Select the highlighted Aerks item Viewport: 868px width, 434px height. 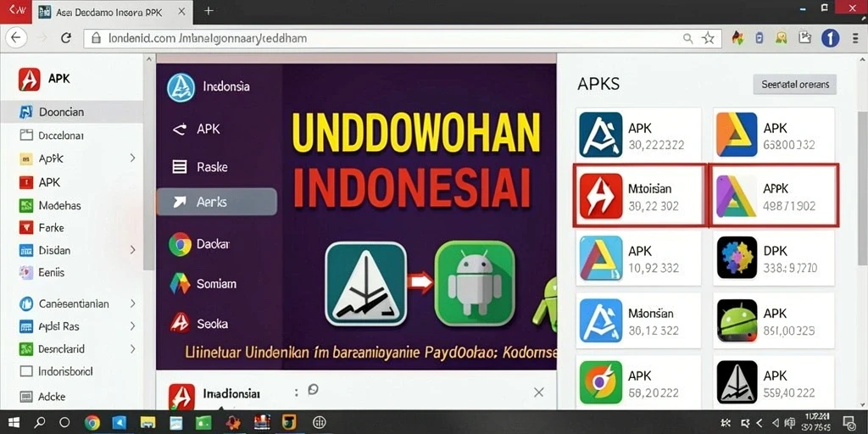tap(216, 202)
